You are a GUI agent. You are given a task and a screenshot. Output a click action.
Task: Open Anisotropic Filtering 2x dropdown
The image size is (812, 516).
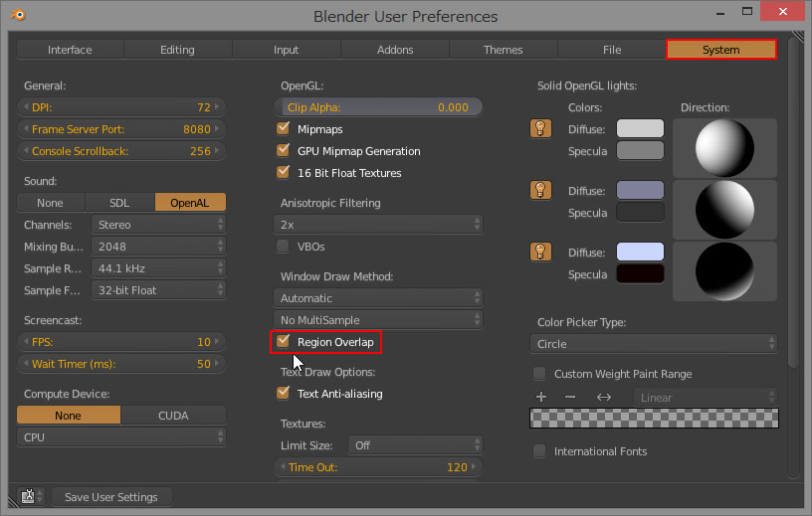pos(378,225)
